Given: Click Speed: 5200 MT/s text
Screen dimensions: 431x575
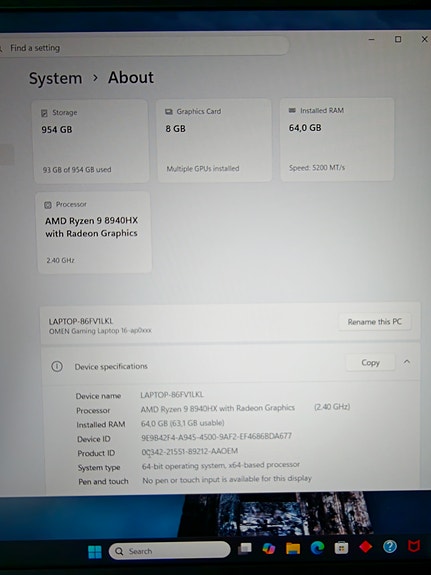Looking at the screenshot, I should coord(317,168).
